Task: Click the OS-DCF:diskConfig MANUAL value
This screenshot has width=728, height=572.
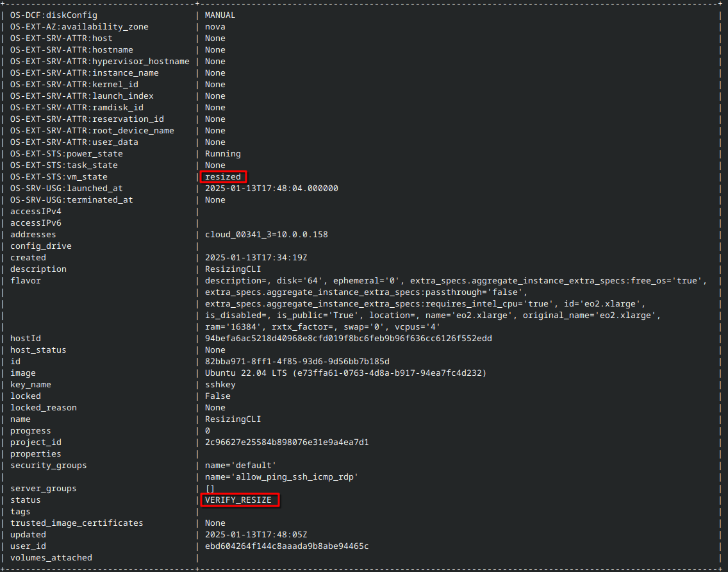Action: (x=221, y=15)
